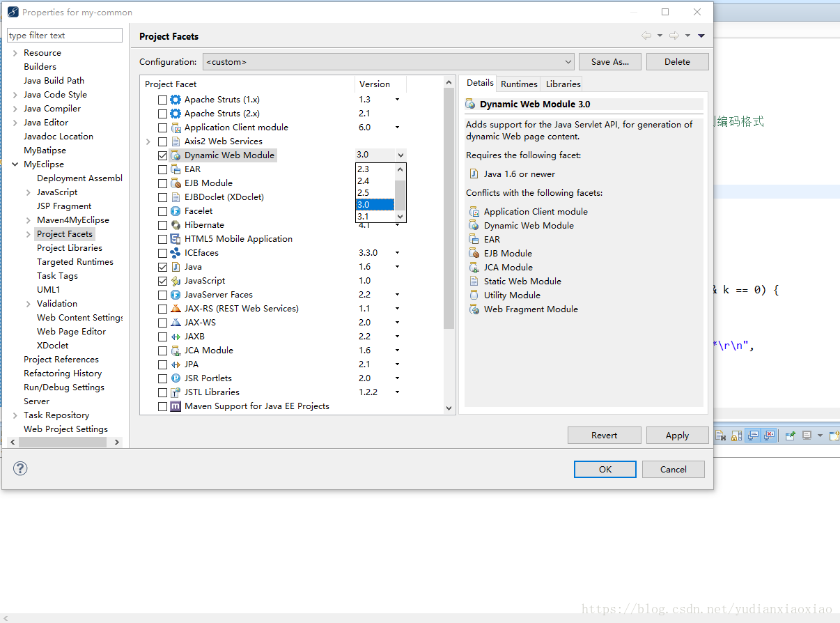Click the Apache Struts (2.x) gear icon
840x623 pixels.
coord(176,114)
